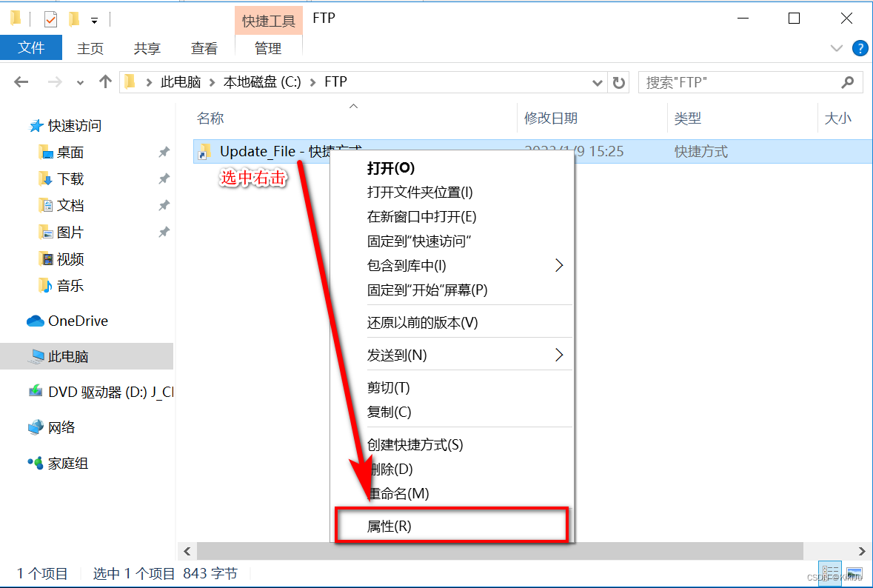Refresh the FTP folder view

[620, 81]
